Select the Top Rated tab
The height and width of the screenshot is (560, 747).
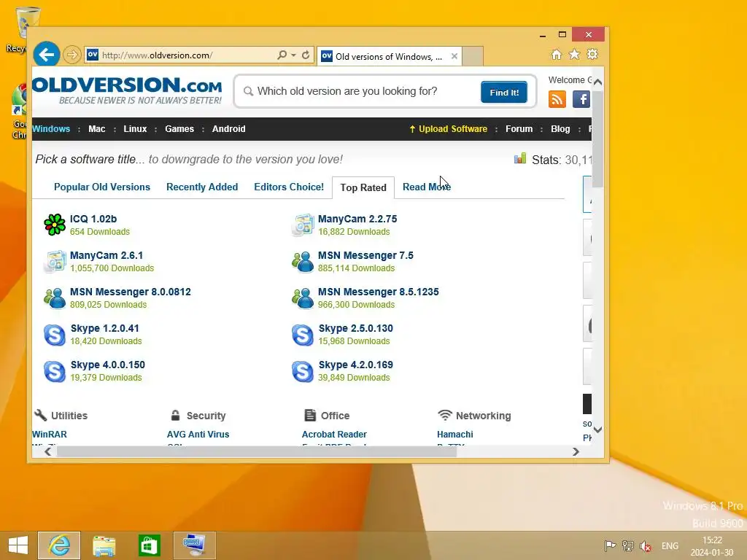point(363,187)
